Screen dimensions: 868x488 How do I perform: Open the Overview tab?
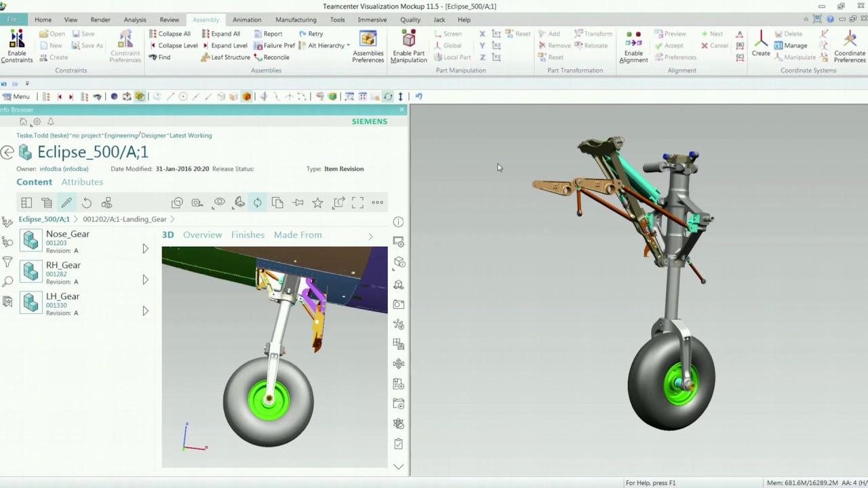(202, 235)
